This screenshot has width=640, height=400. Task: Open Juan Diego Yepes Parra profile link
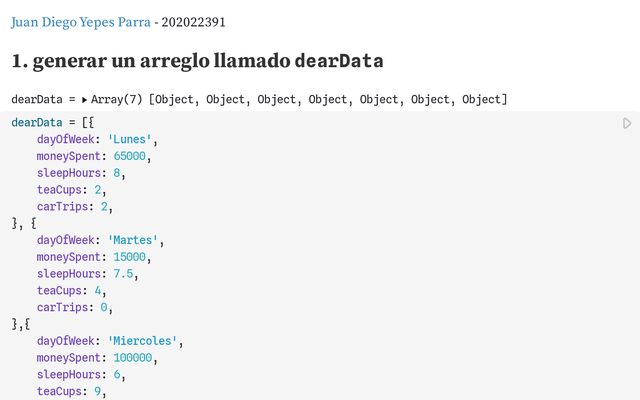81,22
